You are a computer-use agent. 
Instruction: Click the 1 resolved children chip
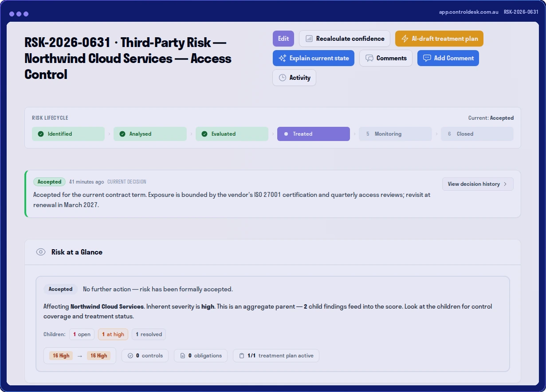point(149,334)
